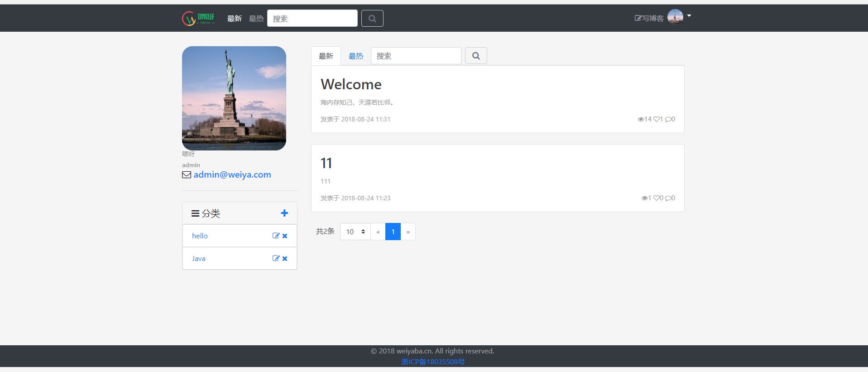Go to the previous page with «
Image resolution: width=868 pixels, height=372 pixels.
pos(378,232)
